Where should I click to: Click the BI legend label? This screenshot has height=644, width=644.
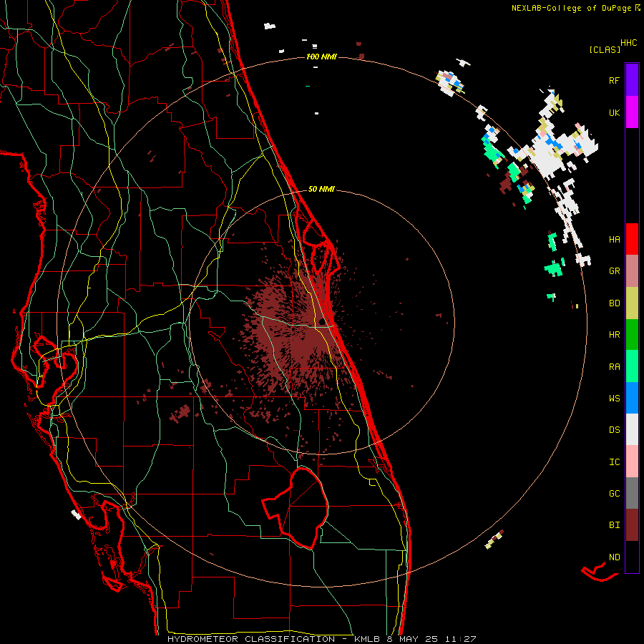tap(614, 525)
